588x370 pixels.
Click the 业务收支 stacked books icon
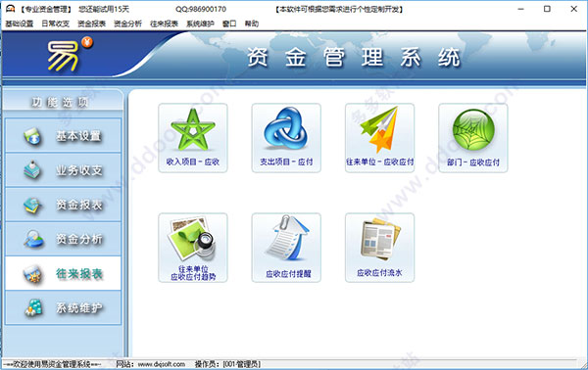point(32,170)
